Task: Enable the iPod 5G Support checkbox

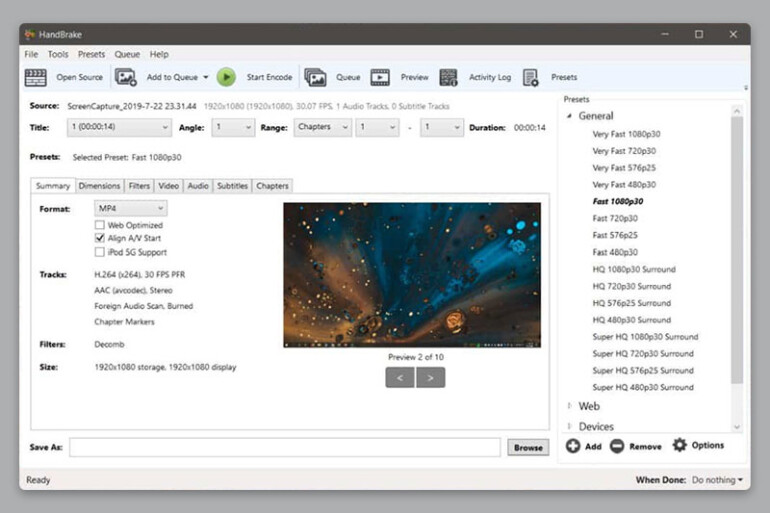Action: click(100, 252)
